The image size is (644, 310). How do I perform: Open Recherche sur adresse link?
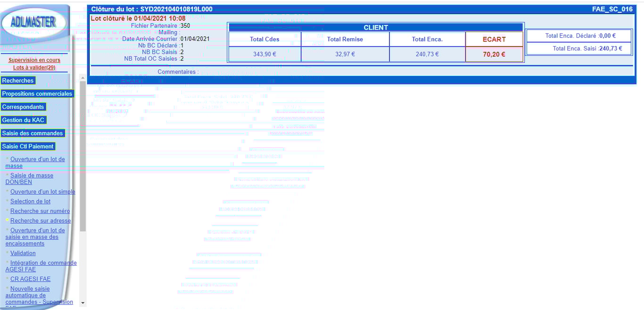pyautogui.click(x=41, y=220)
